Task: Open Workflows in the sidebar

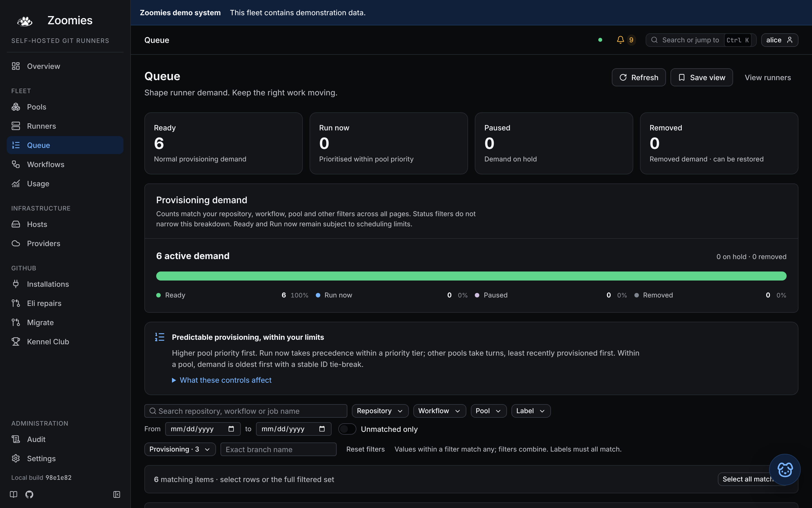Action: pyautogui.click(x=65, y=164)
